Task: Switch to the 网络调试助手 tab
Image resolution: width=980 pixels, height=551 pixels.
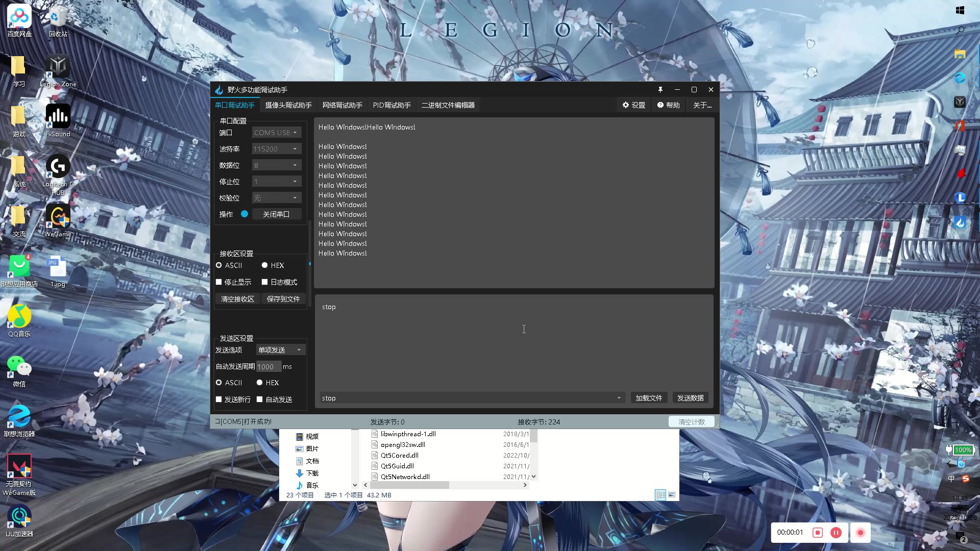Action: [342, 105]
